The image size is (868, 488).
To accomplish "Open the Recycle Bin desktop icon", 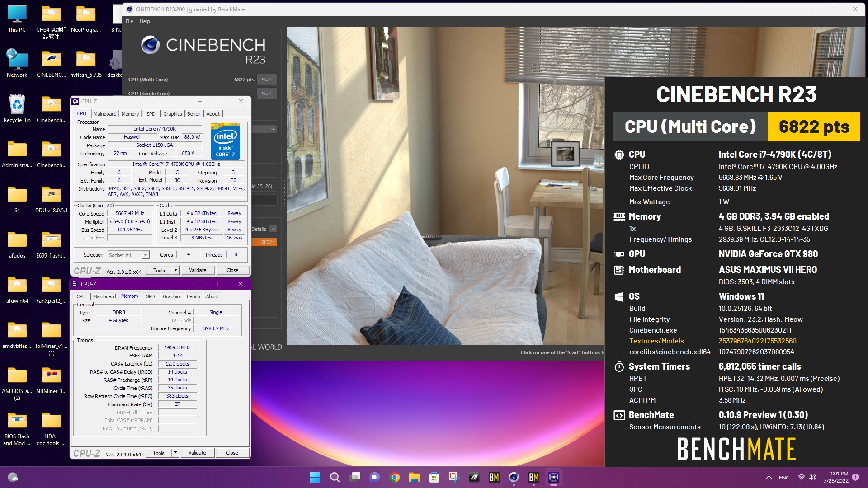I will [x=17, y=108].
